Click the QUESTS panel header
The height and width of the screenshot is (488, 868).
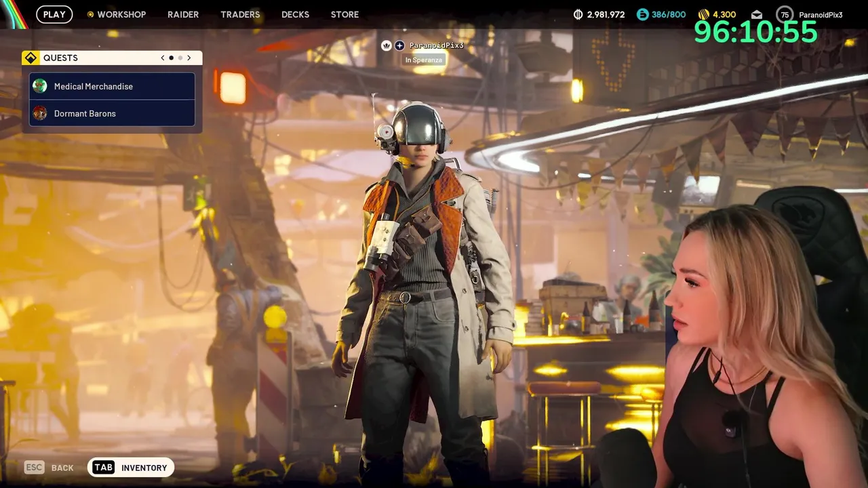(x=112, y=58)
